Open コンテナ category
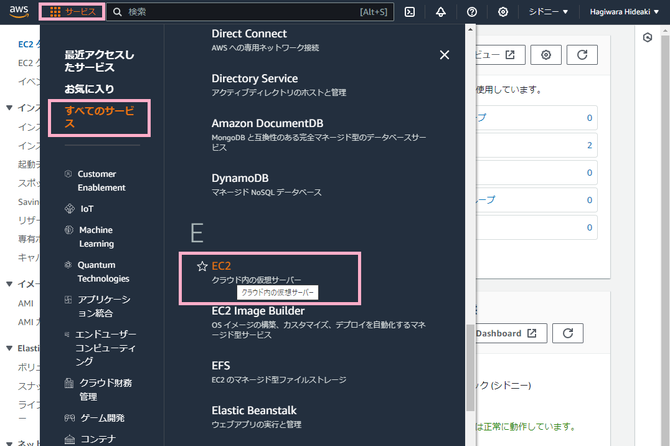Viewport: 670px width, 446px height. [98, 439]
